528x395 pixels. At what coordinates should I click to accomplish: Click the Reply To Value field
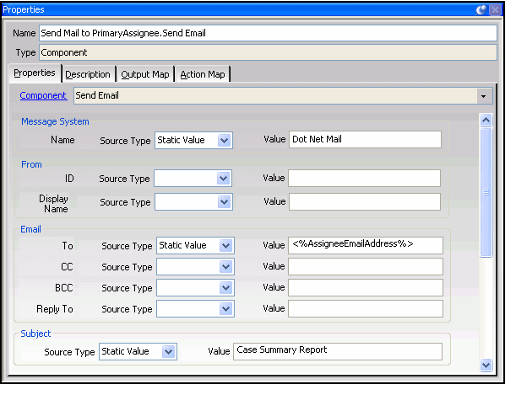[366, 309]
